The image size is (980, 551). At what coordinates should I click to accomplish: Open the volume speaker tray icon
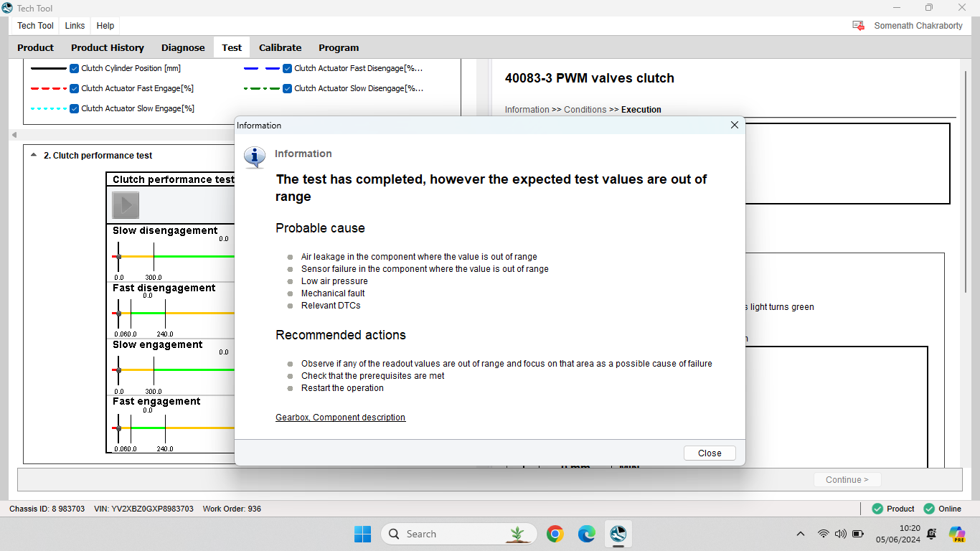[840, 534]
